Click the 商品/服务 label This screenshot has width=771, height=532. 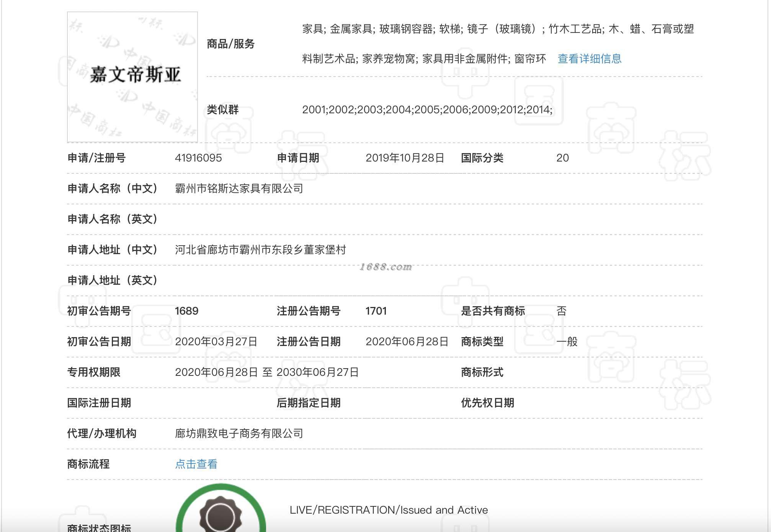(x=230, y=44)
